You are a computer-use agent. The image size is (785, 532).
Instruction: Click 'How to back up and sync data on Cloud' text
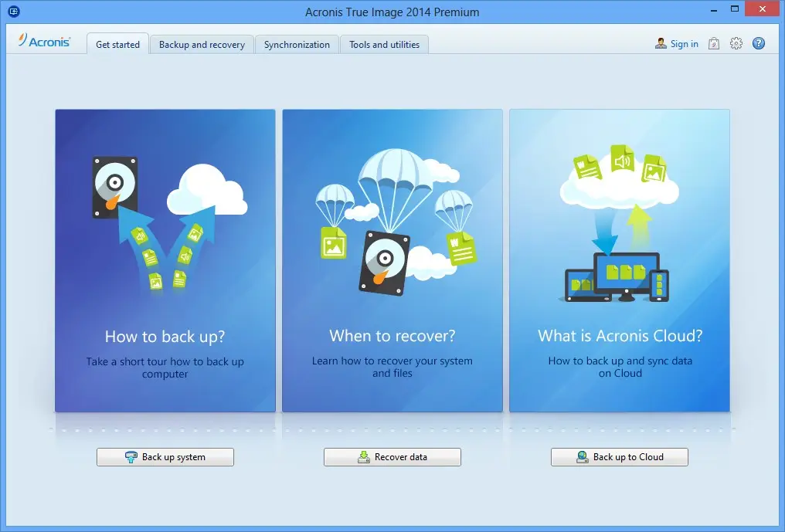pyautogui.click(x=620, y=367)
